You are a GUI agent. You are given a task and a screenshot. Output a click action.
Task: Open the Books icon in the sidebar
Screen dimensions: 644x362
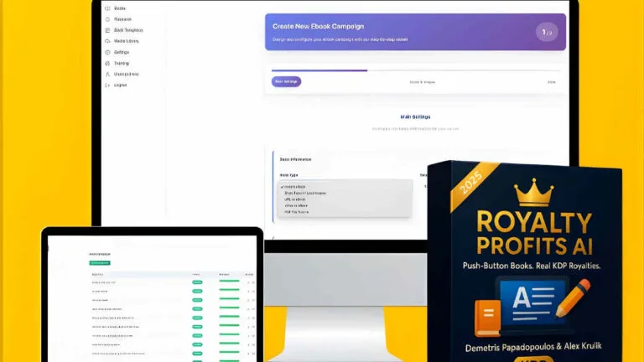click(107, 8)
